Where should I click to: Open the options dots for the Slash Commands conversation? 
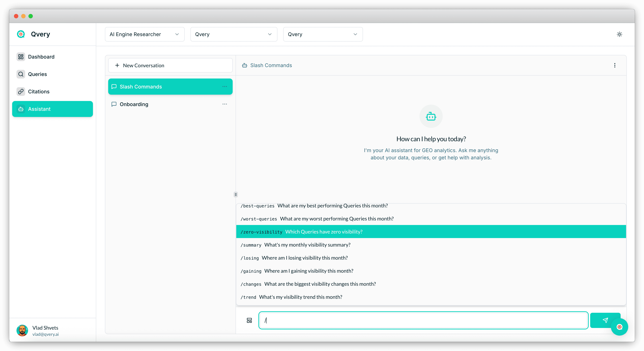(225, 86)
